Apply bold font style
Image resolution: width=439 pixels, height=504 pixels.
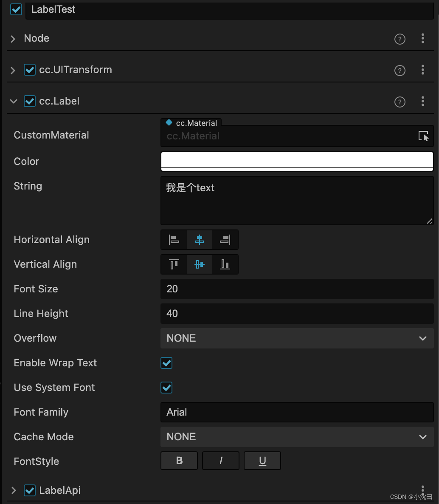coord(179,461)
